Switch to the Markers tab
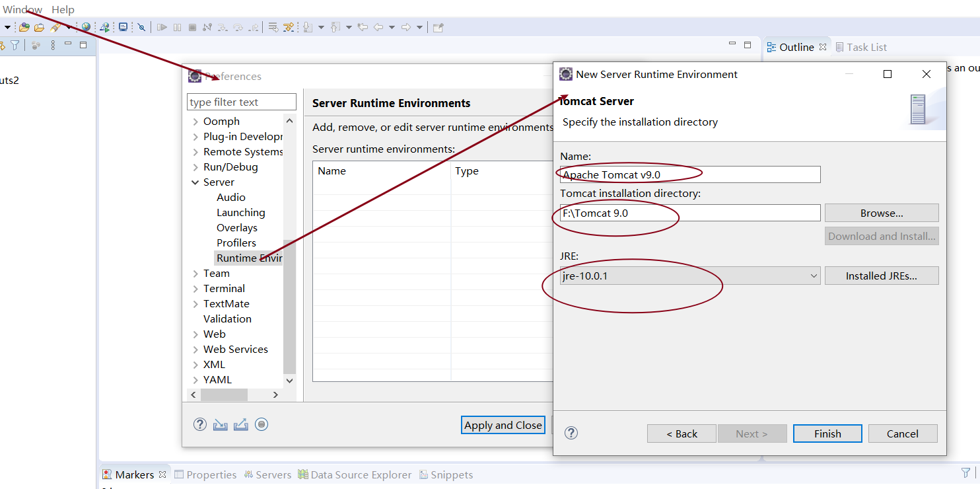 134,474
